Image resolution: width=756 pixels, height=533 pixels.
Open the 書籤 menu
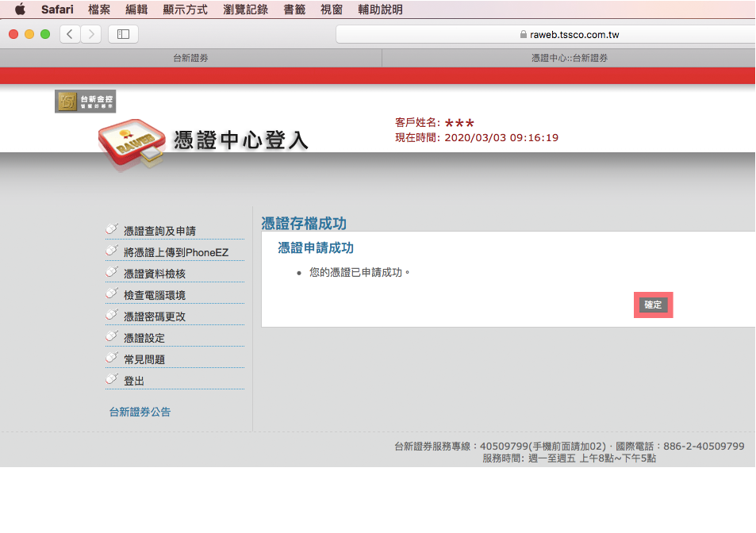click(x=294, y=10)
